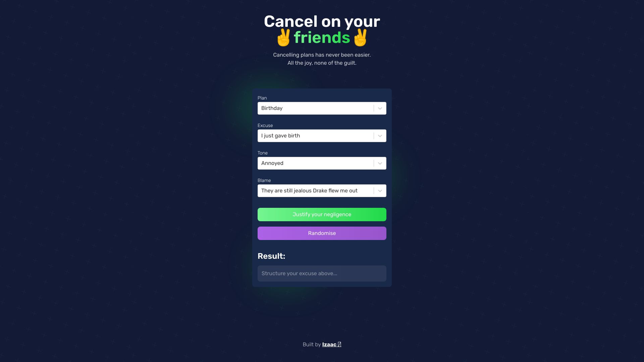Select Birthday from Plan dropdown
The image size is (644, 362).
click(x=322, y=108)
